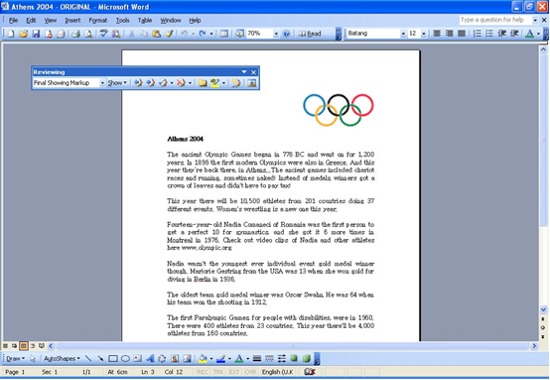The height and width of the screenshot is (380, 550).
Task: Select the Rectangle shape in the Draw toolbar
Action: point(113,359)
